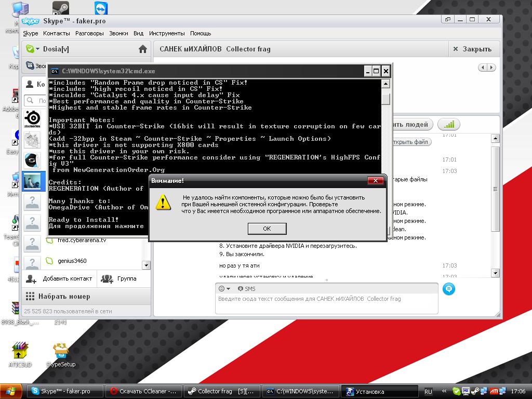
Task: Open the Skype home screen icon
Action: pyautogui.click(x=143, y=49)
